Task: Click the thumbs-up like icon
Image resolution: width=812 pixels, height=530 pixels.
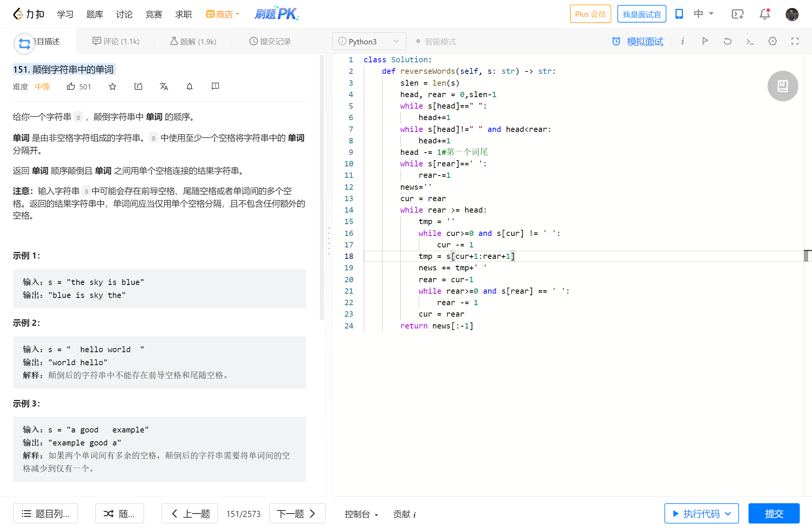Action: pyautogui.click(x=71, y=87)
